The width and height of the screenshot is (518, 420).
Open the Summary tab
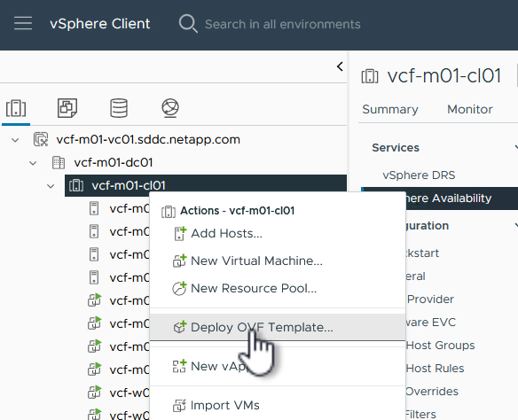point(390,109)
